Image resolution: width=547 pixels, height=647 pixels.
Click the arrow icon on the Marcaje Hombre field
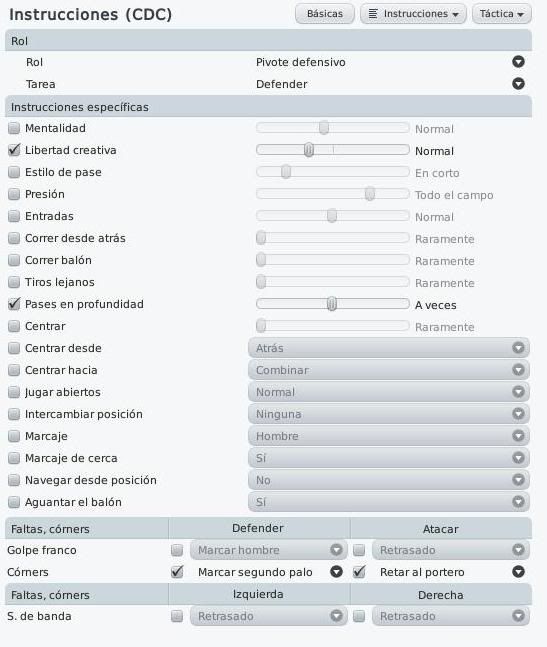[518, 436]
